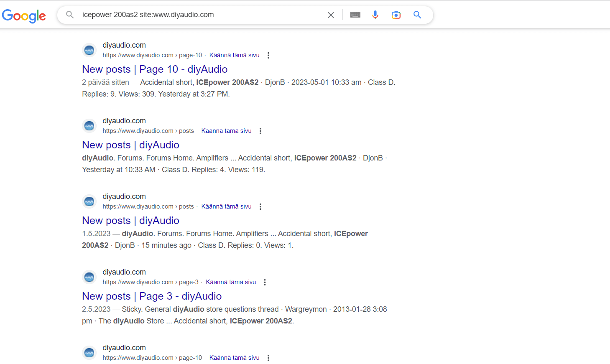The height and width of the screenshot is (364, 610).
Task: Clear the search query with the X icon
Action: click(x=331, y=15)
